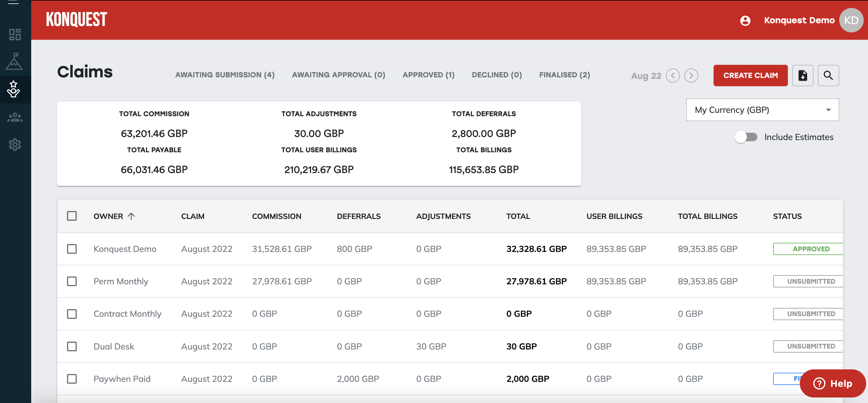Go to previous month arrow
Viewport: 868px width, 403px height.
[673, 76]
